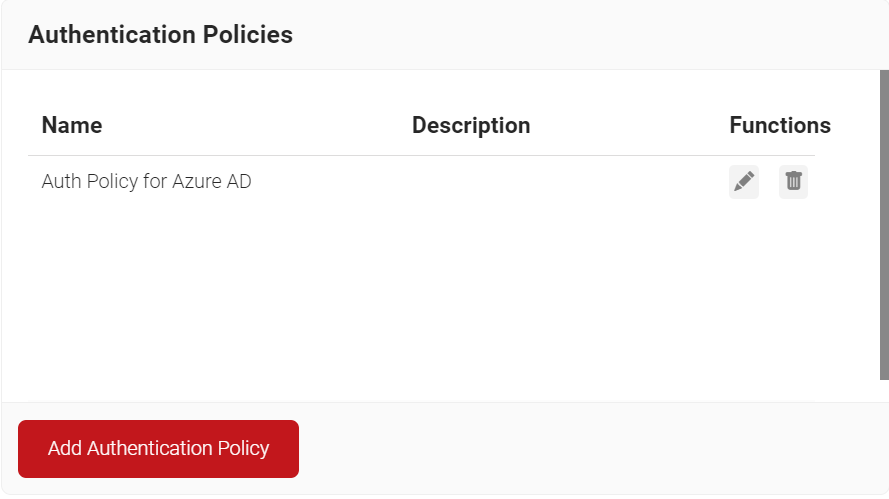Open the pencil icon in the Functions column

coord(744,182)
